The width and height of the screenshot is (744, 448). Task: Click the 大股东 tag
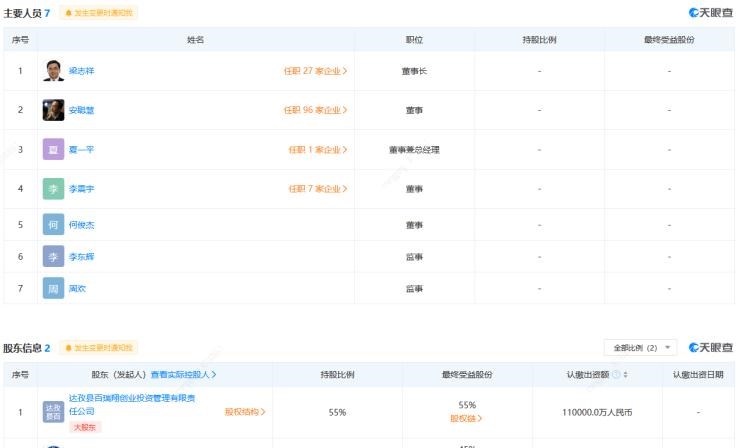(x=85, y=427)
